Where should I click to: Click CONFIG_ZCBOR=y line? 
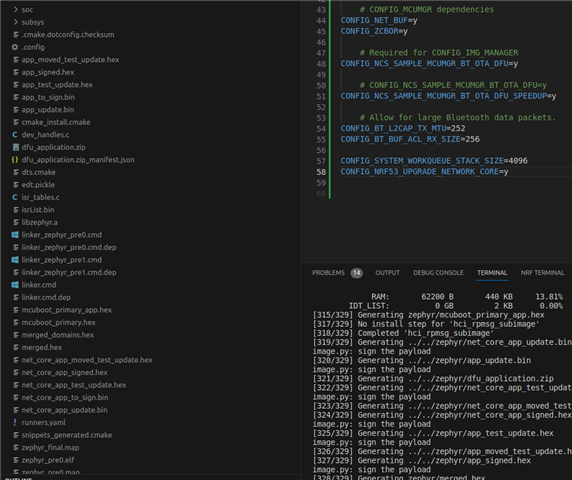tap(374, 31)
